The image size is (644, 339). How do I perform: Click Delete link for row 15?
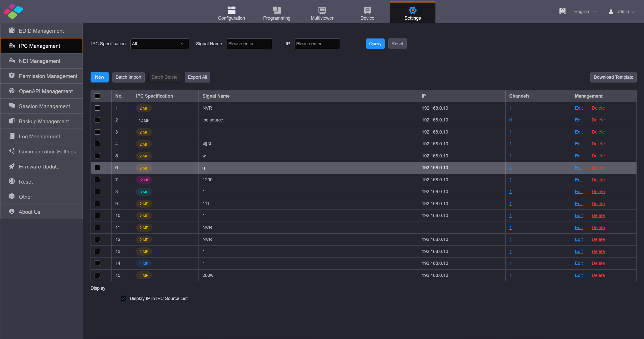(x=598, y=275)
